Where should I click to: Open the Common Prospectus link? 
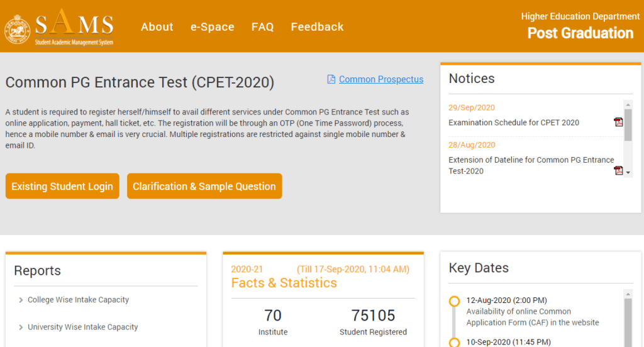[381, 79]
